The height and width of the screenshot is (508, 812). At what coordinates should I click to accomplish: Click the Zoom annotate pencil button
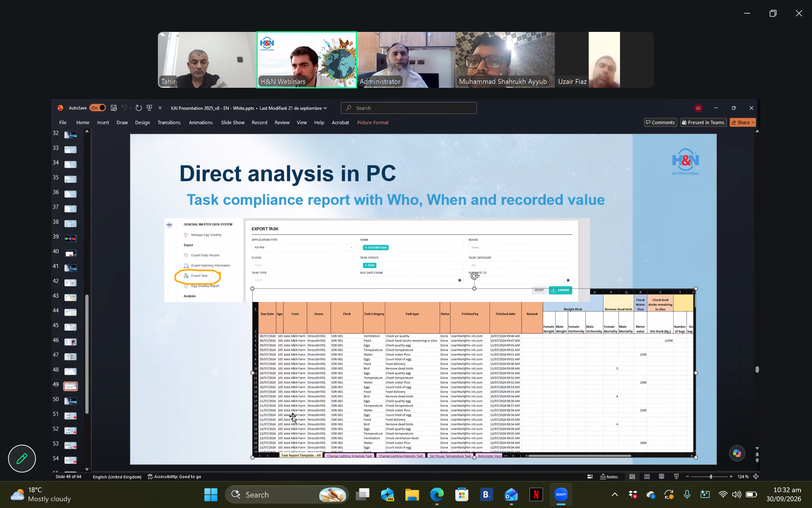pos(22,458)
